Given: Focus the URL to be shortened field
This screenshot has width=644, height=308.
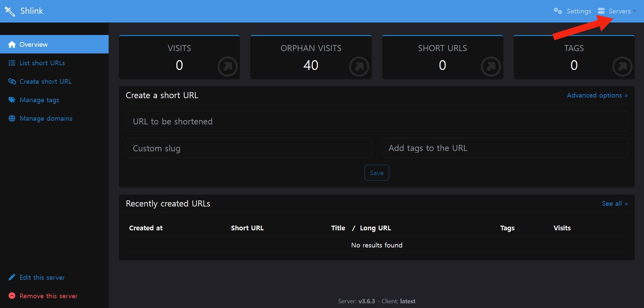Looking at the screenshot, I should [x=376, y=121].
